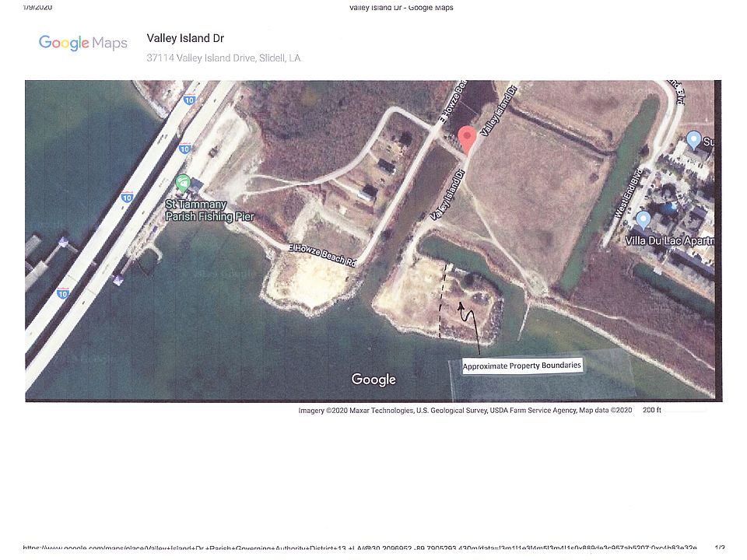Click the I-10 shield above the fishing pier
Viewport: 747px width, 560px height.
(185, 148)
